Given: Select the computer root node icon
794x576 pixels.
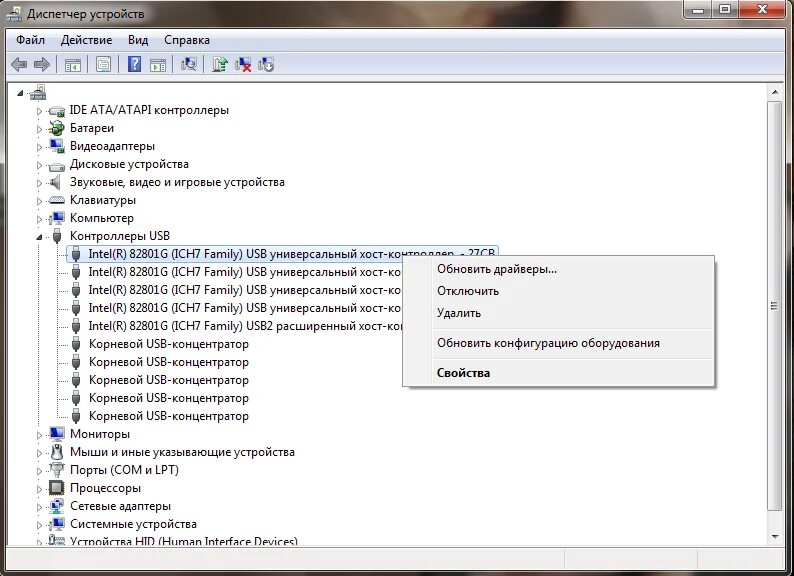Looking at the screenshot, I should click(38, 92).
